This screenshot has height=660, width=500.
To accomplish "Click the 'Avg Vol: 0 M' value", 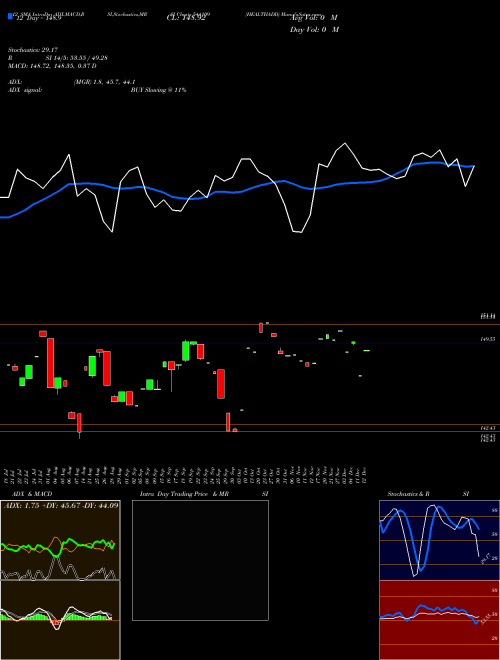I will tap(314, 18).
